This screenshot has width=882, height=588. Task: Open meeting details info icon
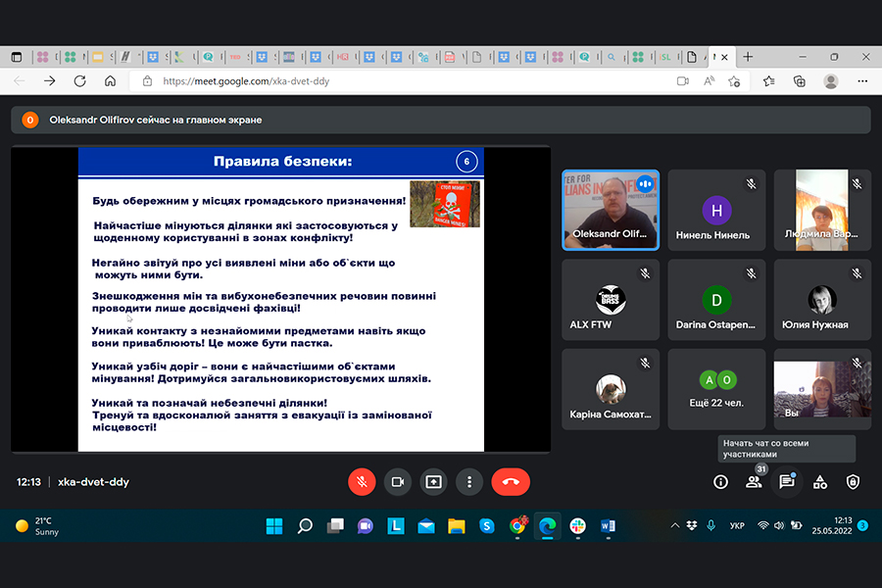tap(720, 482)
